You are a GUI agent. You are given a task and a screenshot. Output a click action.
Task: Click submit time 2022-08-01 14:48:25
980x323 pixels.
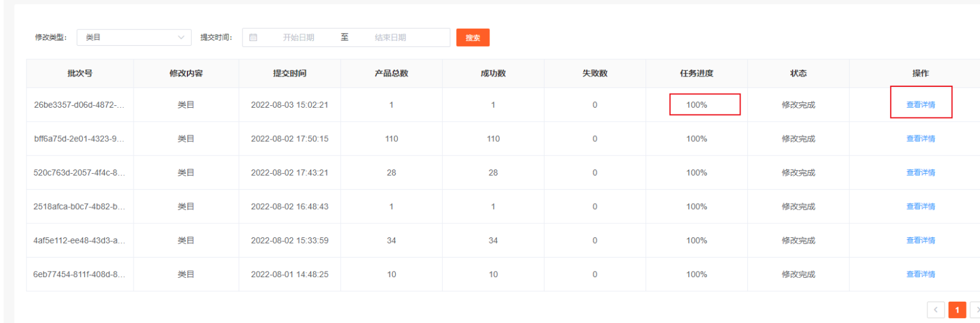[x=290, y=274]
